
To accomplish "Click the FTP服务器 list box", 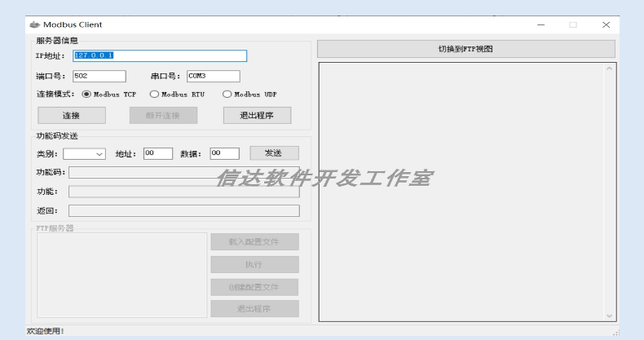I will [x=122, y=275].
